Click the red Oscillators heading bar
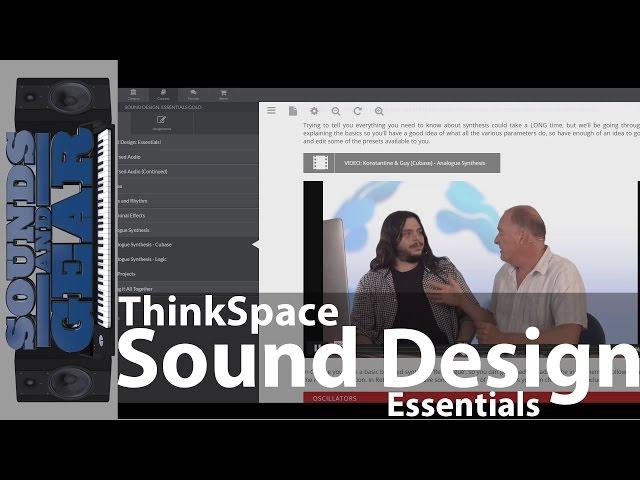Screen dimensions: 640x480 pyautogui.click(x=450, y=398)
